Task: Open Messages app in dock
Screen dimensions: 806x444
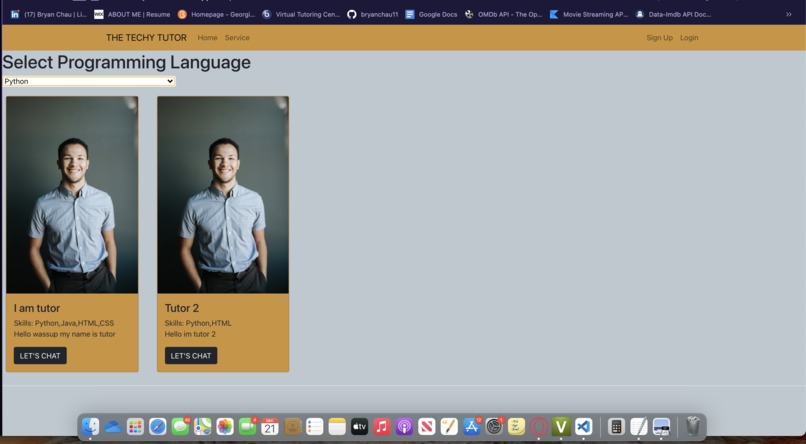Action: pos(180,427)
